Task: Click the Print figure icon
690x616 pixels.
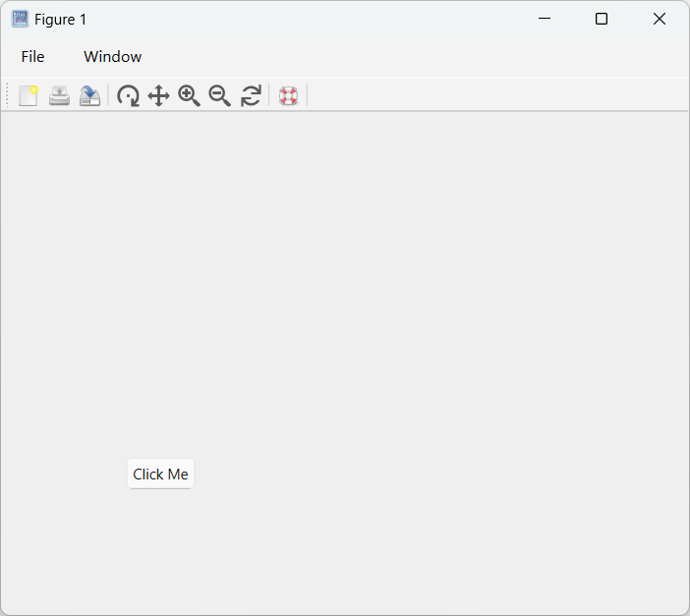Action: pyautogui.click(x=59, y=95)
